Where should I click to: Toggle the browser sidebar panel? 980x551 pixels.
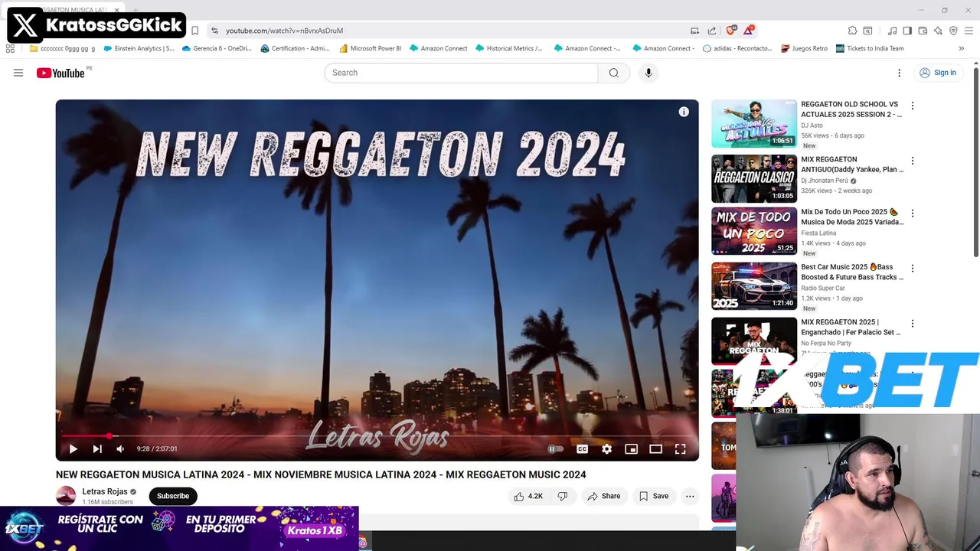point(907,31)
